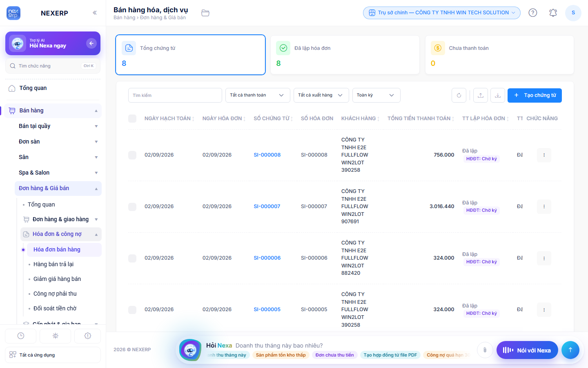
Task: Select the checkbox for row SI-000007
Action: click(x=132, y=206)
